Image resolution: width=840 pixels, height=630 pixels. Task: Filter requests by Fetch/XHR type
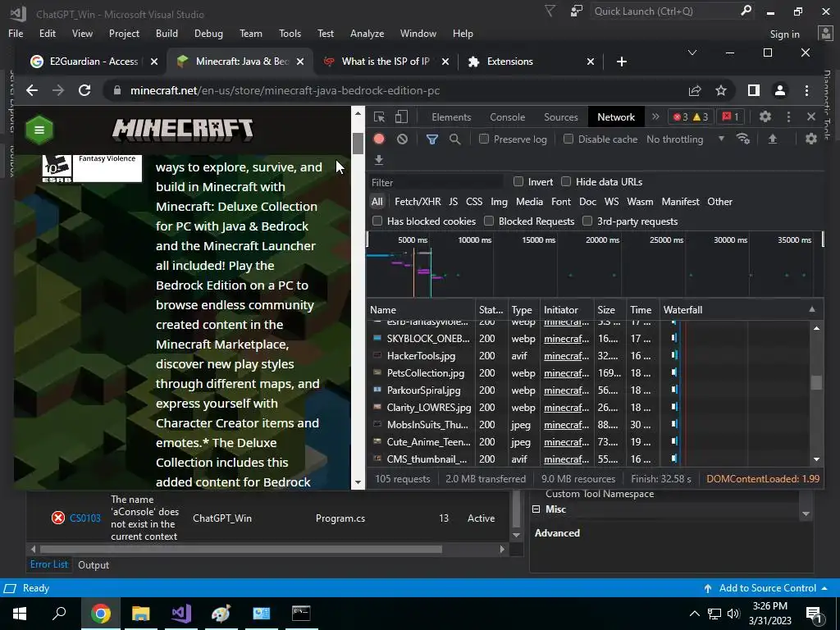pyautogui.click(x=418, y=202)
